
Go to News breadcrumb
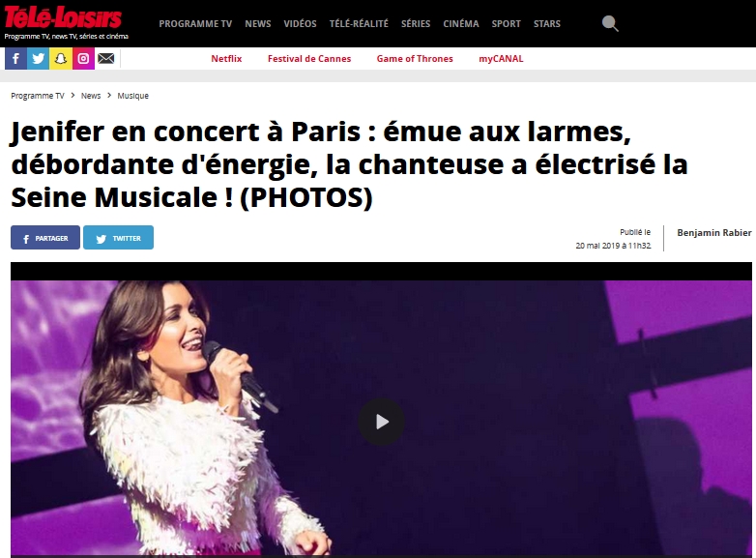click(x=91, y=96)
